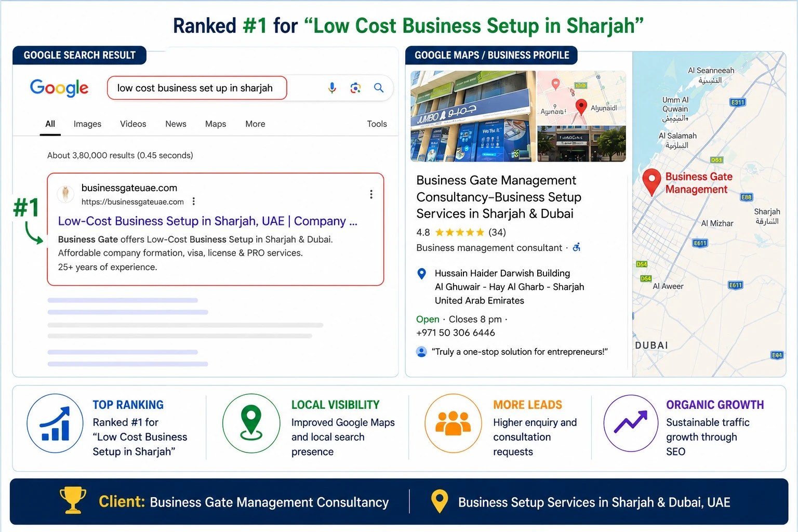Open the (34) reviews count
This screenshot has height=532, width=798.
pyautogui.click(x=497, y=232)
